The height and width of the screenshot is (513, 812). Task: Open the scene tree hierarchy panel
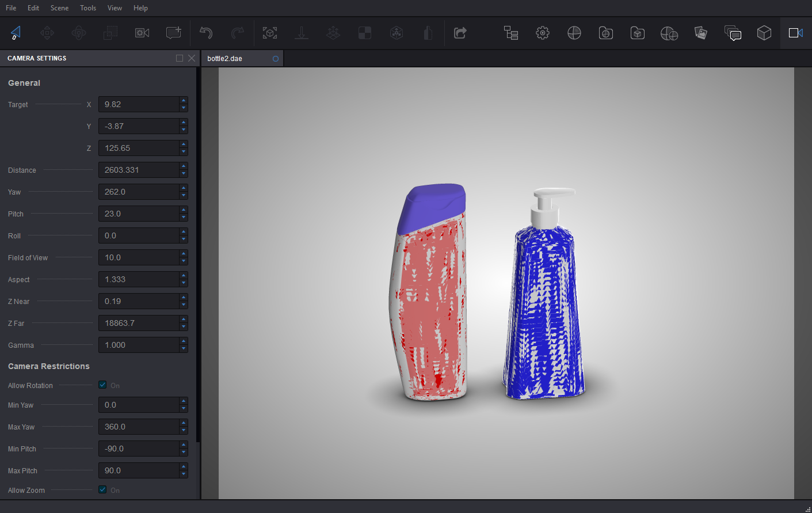[x=511, y=33]
